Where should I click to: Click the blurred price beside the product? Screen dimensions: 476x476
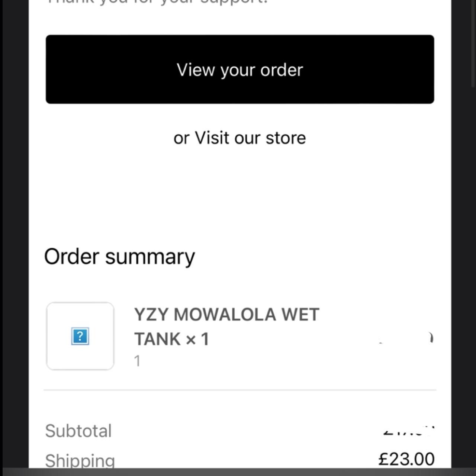pyautogui.click(x=405, y=338)
